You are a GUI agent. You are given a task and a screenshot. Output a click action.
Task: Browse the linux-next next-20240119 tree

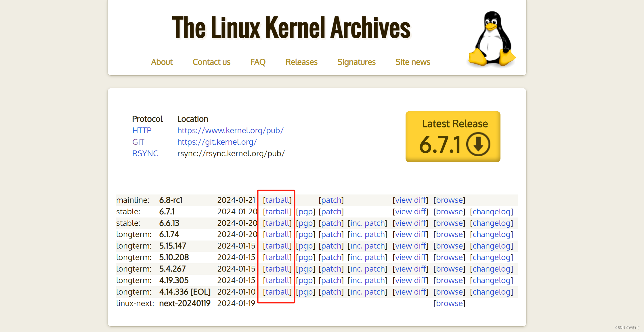449,304
